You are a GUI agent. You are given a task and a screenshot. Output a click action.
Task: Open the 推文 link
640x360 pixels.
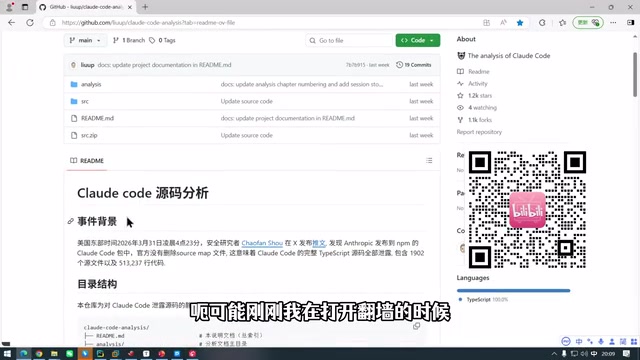319,243
